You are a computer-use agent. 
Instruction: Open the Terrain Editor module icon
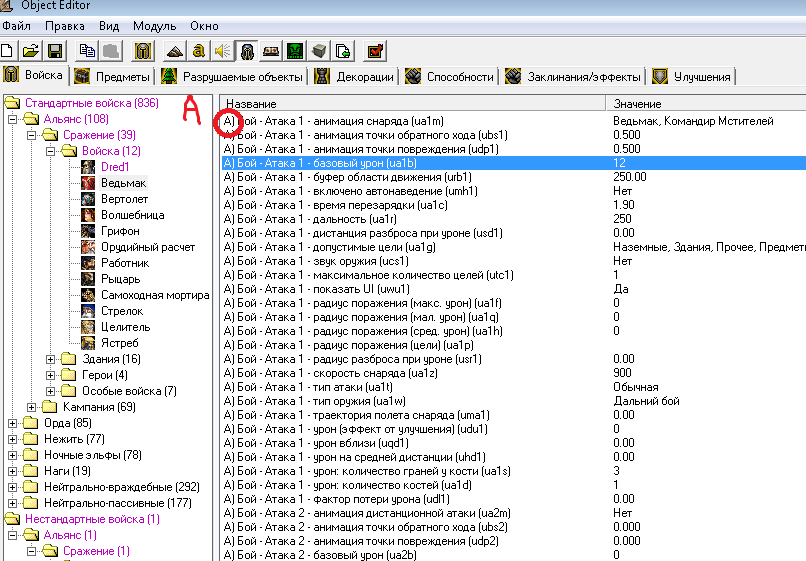click(175, 50)
